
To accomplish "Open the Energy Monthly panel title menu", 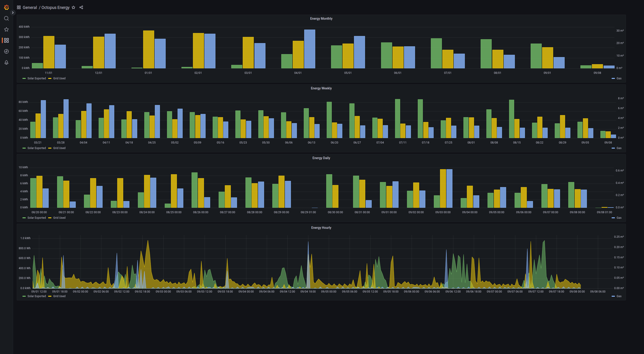I will click(x=321, y=19).
